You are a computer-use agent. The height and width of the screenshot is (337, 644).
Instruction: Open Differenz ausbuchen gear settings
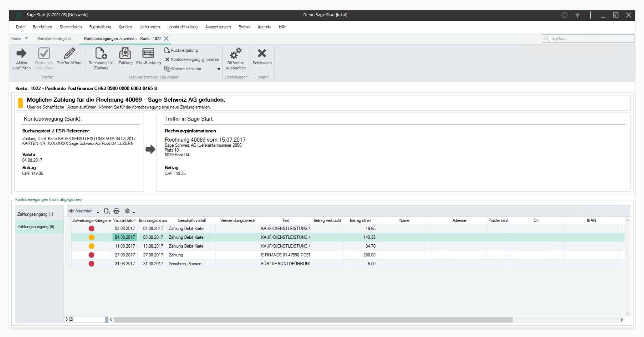click(236, 53)
